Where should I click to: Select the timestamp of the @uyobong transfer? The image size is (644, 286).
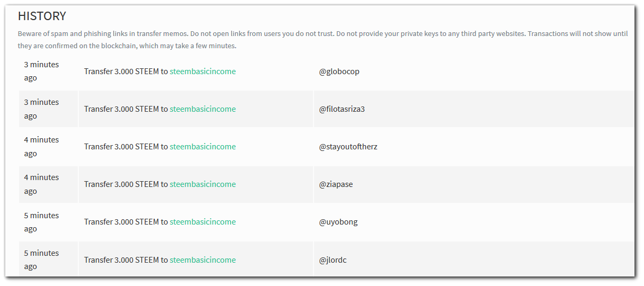(x=41, y=222)
